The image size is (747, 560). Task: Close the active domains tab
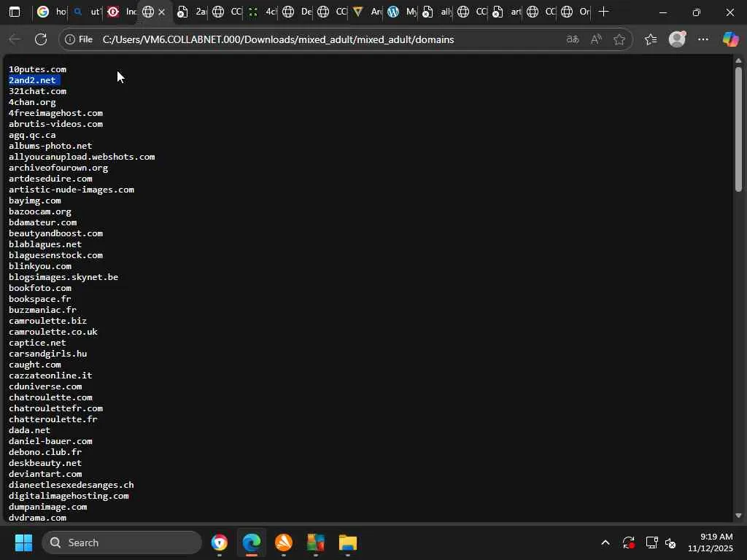tap(162, 12)
